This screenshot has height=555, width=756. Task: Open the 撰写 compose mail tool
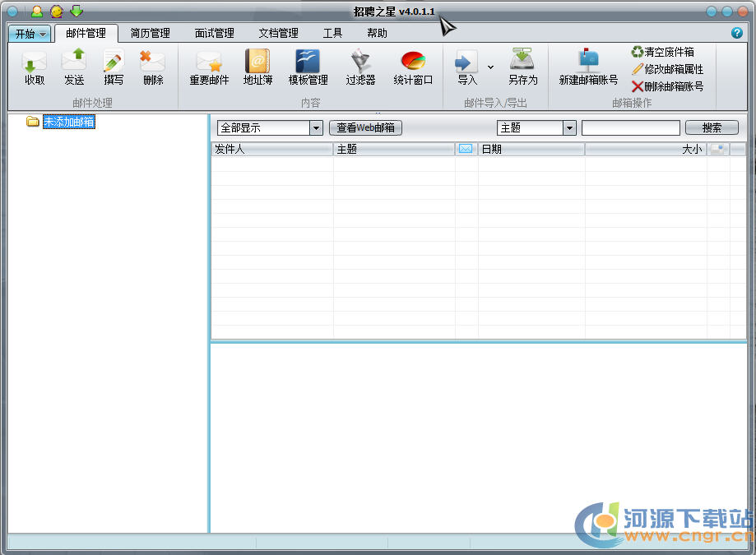[x=114, y=63]
